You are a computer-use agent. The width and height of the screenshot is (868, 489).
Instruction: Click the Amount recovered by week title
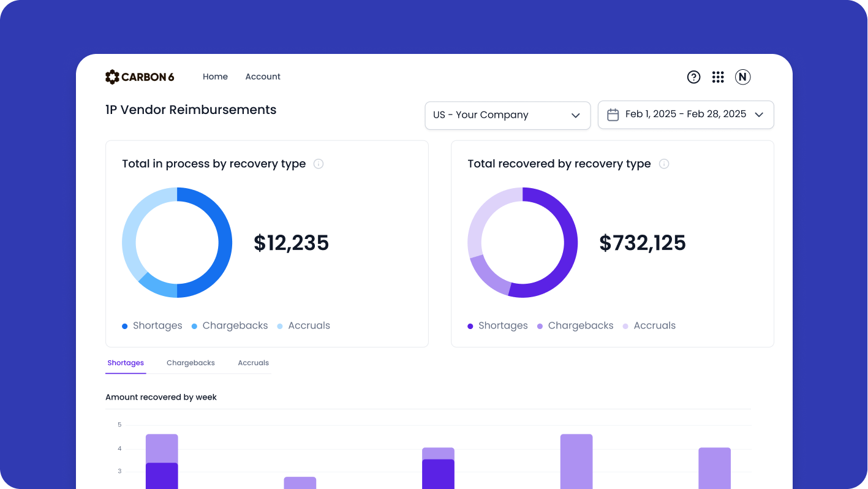(161, 397)
